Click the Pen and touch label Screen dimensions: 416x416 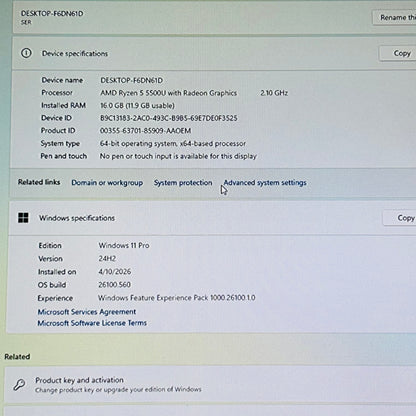point(64,156)
